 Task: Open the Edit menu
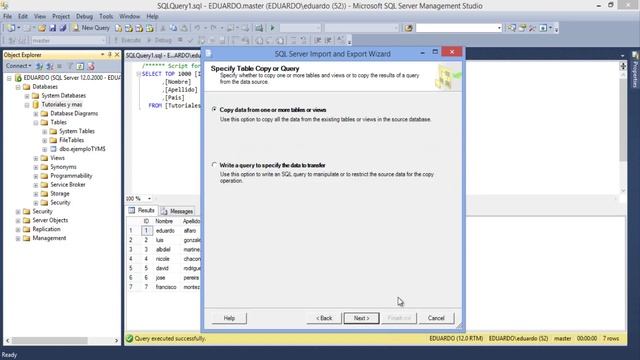(x=23, y=16)
